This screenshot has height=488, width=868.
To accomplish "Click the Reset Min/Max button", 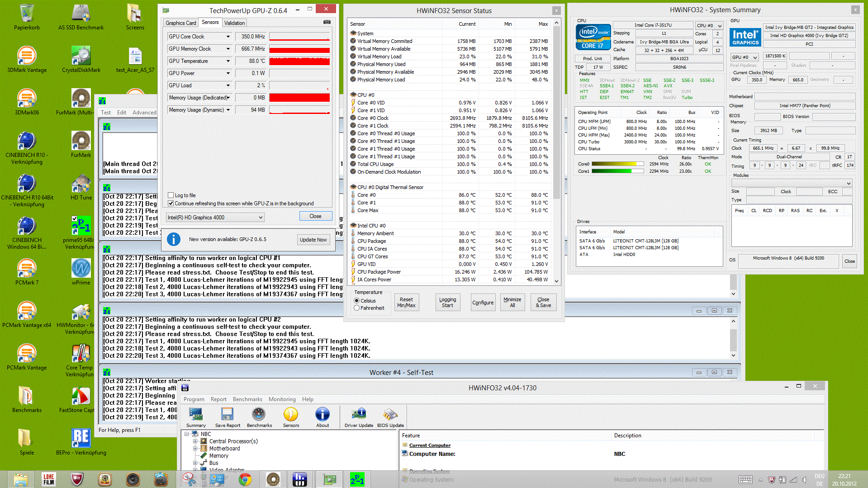I will (406, 303).
